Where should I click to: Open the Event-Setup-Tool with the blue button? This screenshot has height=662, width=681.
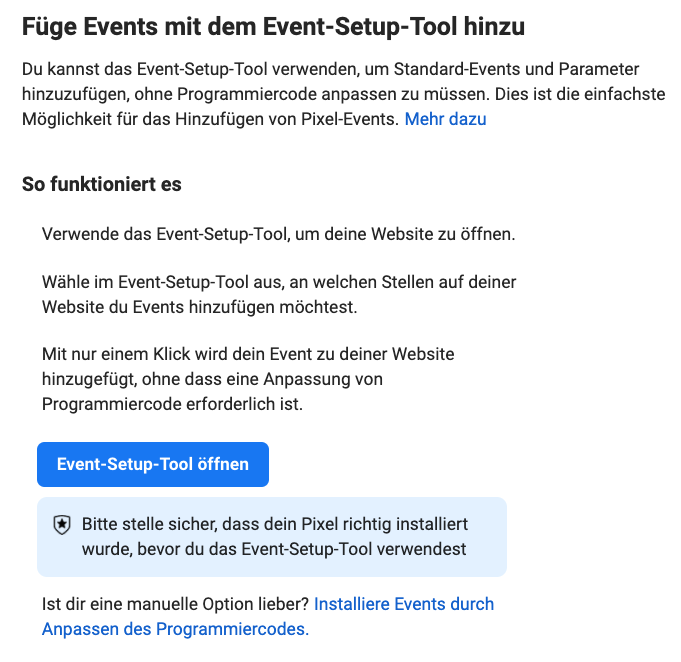(x=153, y=464)
